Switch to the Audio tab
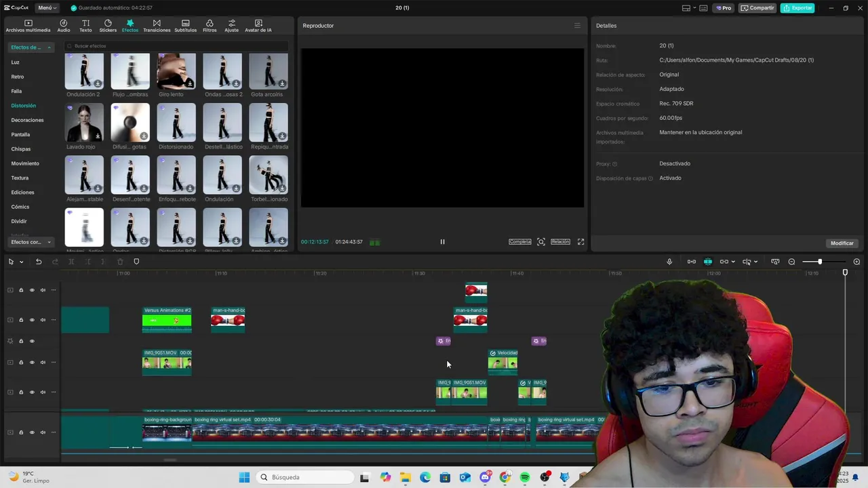868x488 pixels. [x=64, y=26]
